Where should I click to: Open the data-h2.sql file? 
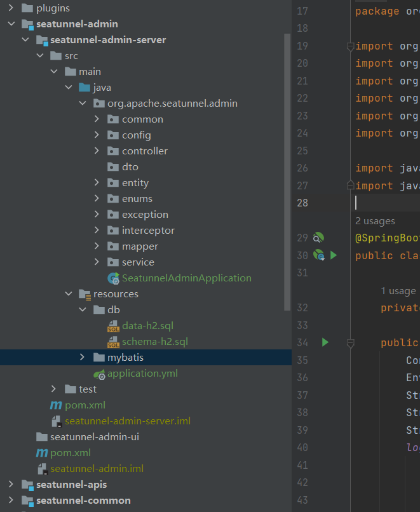tap(147, 326)
